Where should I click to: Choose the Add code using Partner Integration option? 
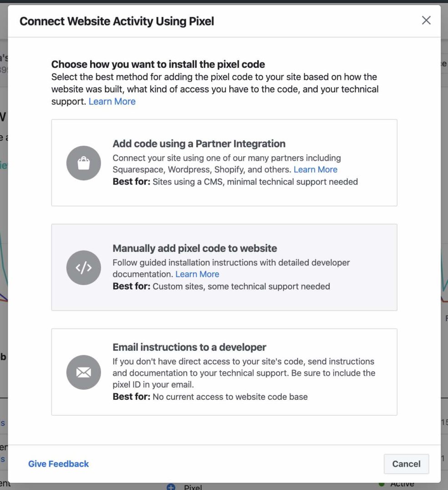tap(224, 163)
